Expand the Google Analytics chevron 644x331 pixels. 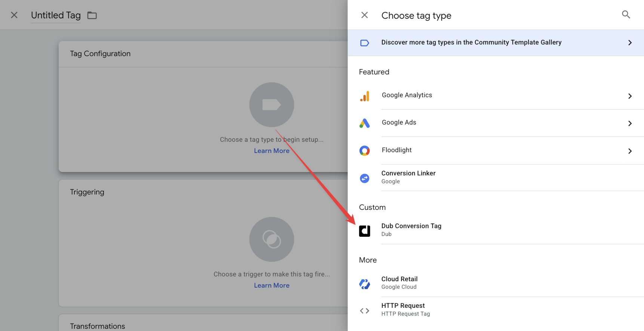[630, 96]
